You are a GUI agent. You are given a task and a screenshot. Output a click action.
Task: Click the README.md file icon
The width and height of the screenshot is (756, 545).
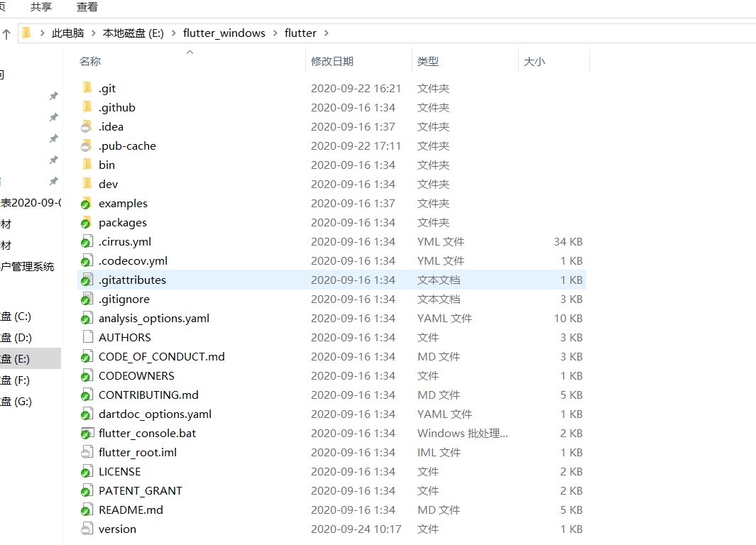tap(87, 510)
